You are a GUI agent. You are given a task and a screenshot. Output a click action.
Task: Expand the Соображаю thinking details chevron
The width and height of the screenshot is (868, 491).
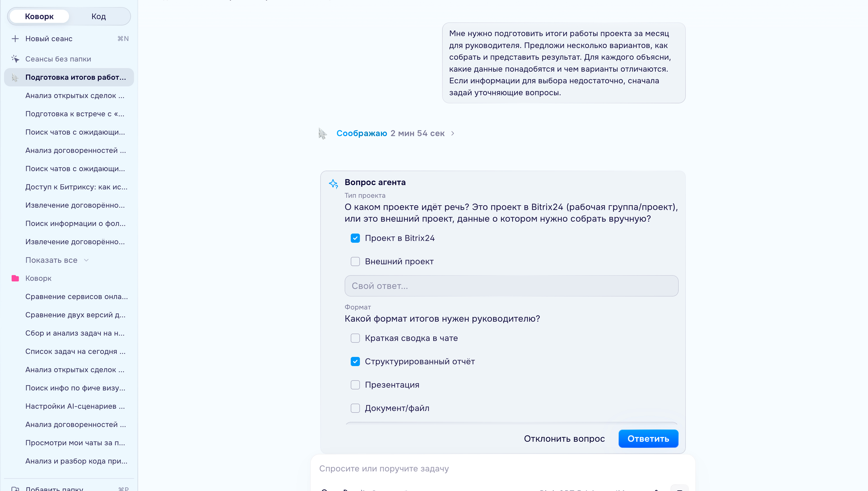(x=453, y=134)
